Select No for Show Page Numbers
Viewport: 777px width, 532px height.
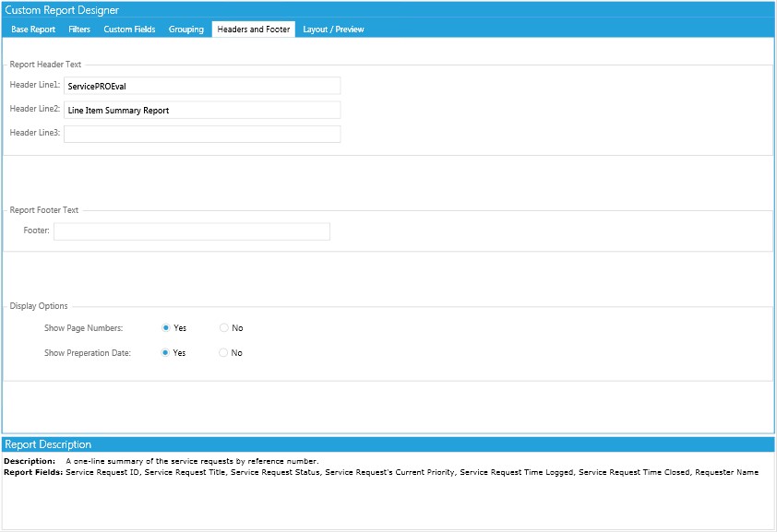pos(223,327)
